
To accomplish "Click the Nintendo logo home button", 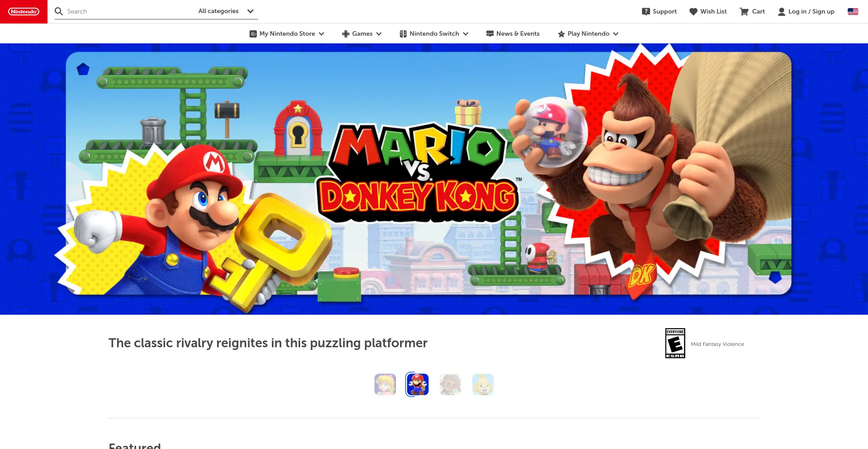I will [x=24, y=12].
